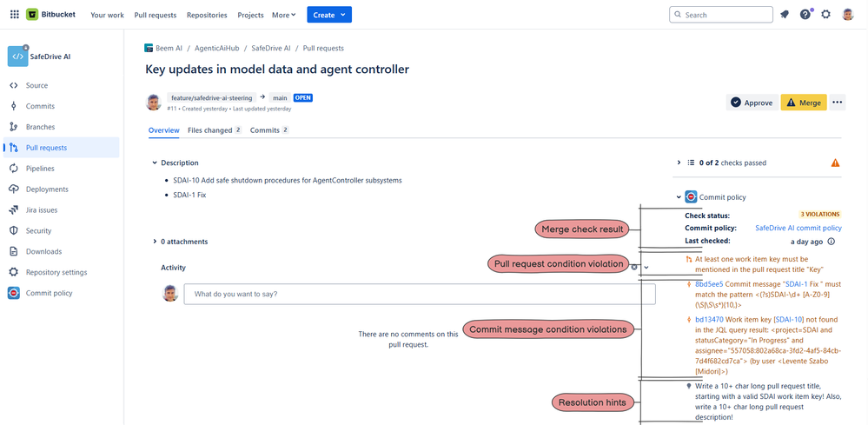Open Your work in top navigation
The image size is (868, 425).
click(x=108, y=15)
